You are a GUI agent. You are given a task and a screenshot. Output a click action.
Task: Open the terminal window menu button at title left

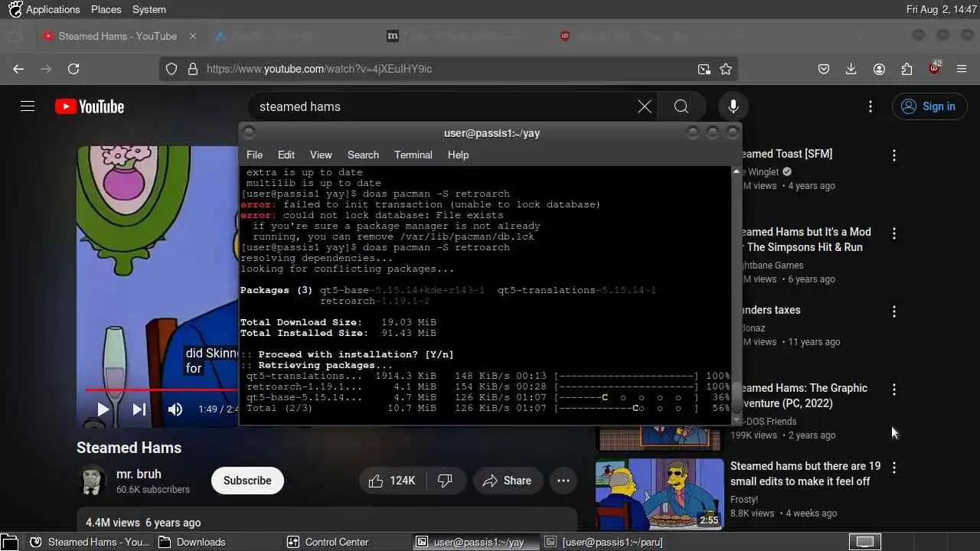[249, 132]
